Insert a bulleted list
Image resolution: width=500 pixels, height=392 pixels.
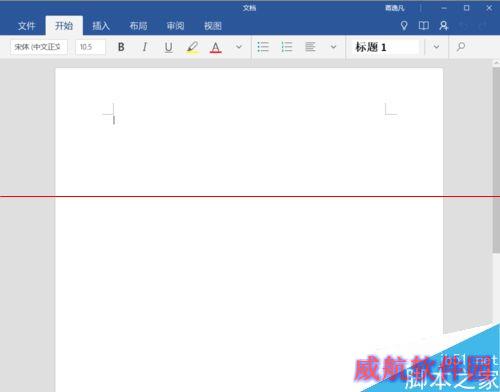click(x=263, y=47)
